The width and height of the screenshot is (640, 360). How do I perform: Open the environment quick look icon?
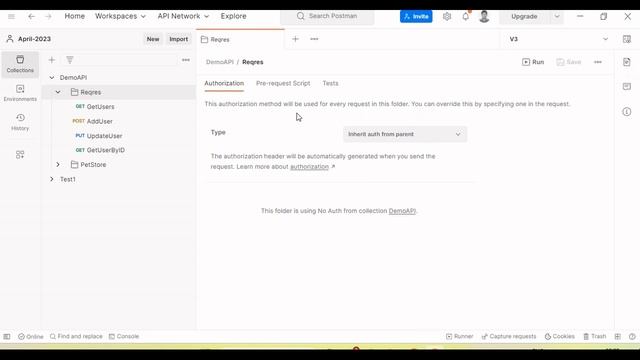(x=627, y=39)
